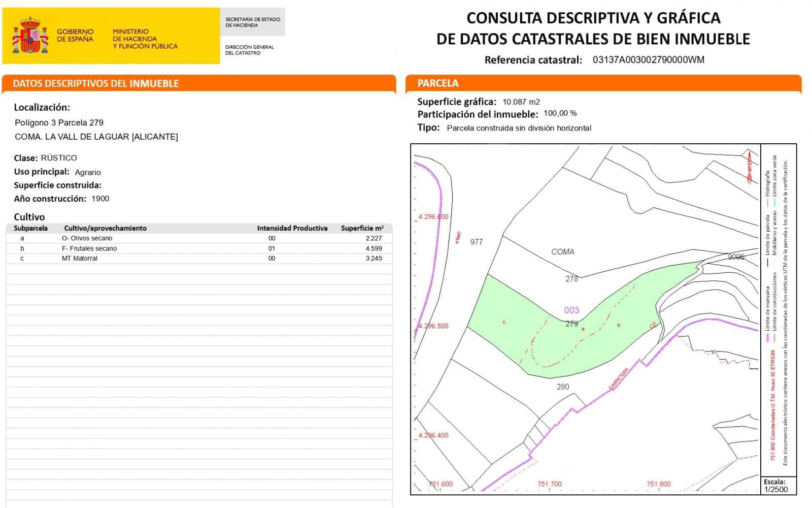Collapse the DATOS DESCRIPTIVOS DEL INMUEBLE panel
The image size is (812, 508).
[x=96, y=84]
